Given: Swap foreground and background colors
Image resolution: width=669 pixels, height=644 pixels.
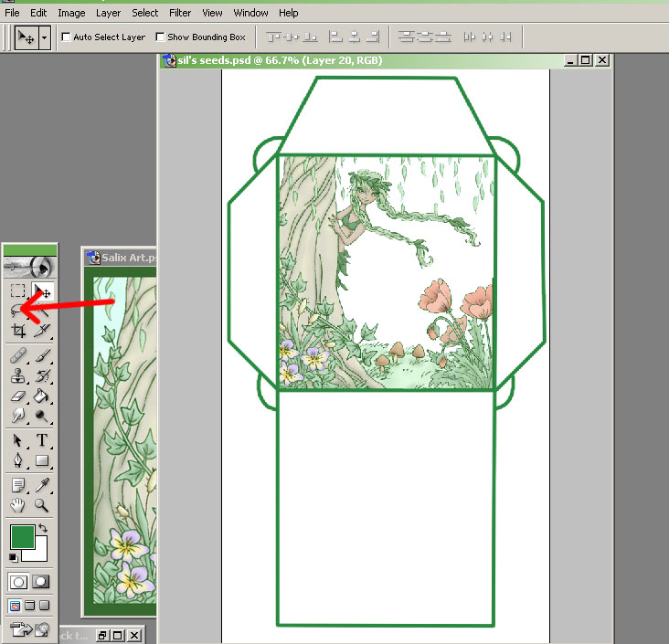Looking at the screenshot, I should (x=43, y=528).
